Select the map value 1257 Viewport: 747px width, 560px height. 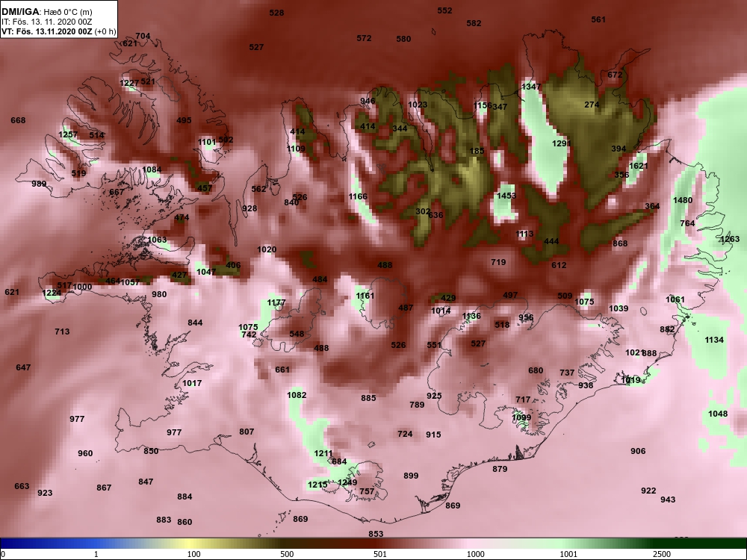click(68, 134)
